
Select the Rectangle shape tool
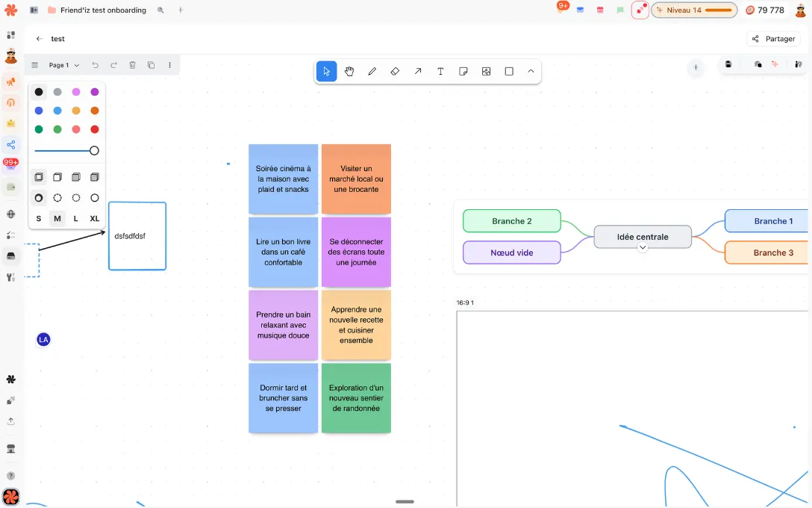509,72
